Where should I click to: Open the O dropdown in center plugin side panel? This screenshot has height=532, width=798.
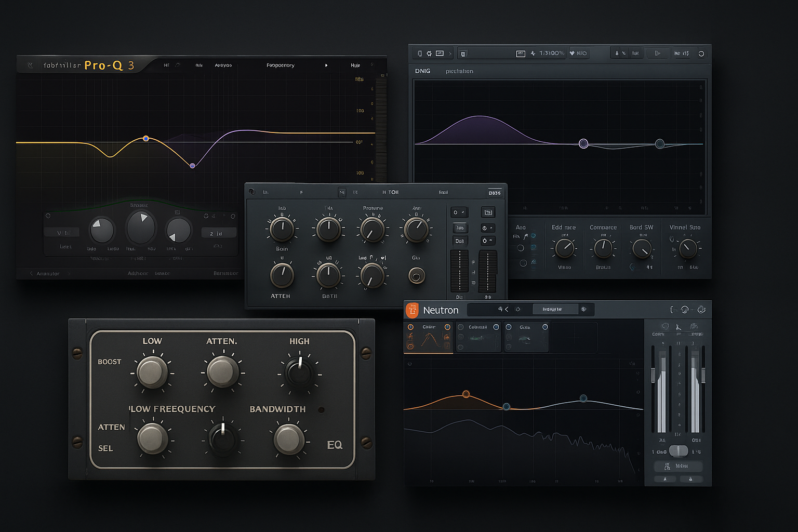click(x=459, y=212)
